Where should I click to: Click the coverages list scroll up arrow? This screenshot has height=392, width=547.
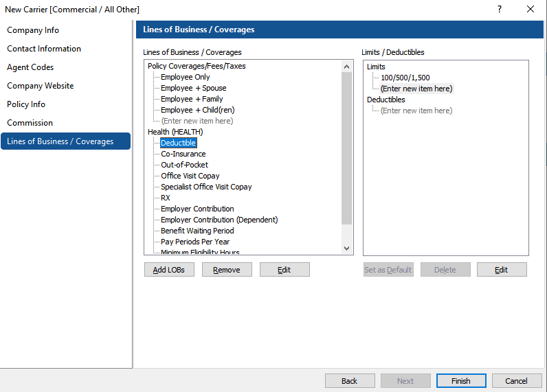pos(346,67)
